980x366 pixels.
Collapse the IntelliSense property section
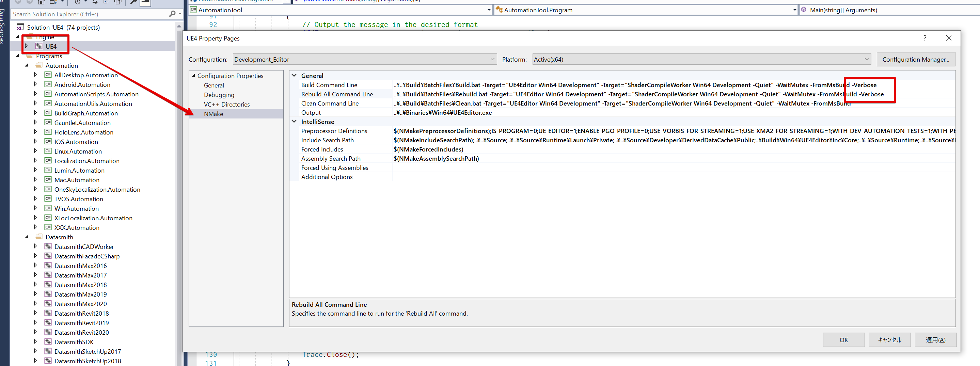(x=294, y=121)
